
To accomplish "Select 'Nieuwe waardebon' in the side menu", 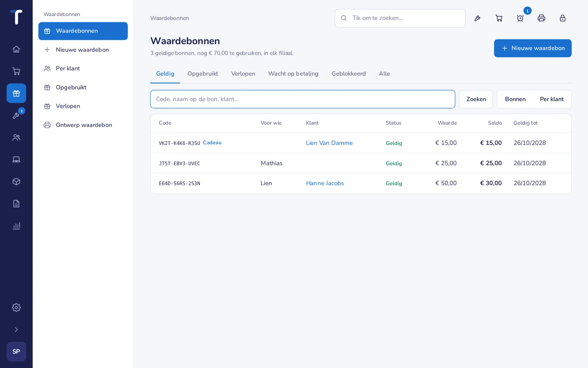I will tap(83, 50).
